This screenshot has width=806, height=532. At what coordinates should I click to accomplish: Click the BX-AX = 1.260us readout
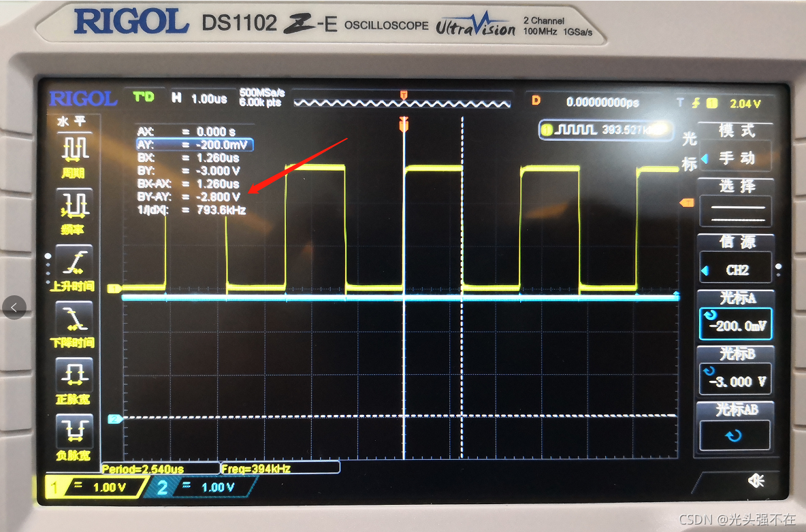tap(188, 184)
